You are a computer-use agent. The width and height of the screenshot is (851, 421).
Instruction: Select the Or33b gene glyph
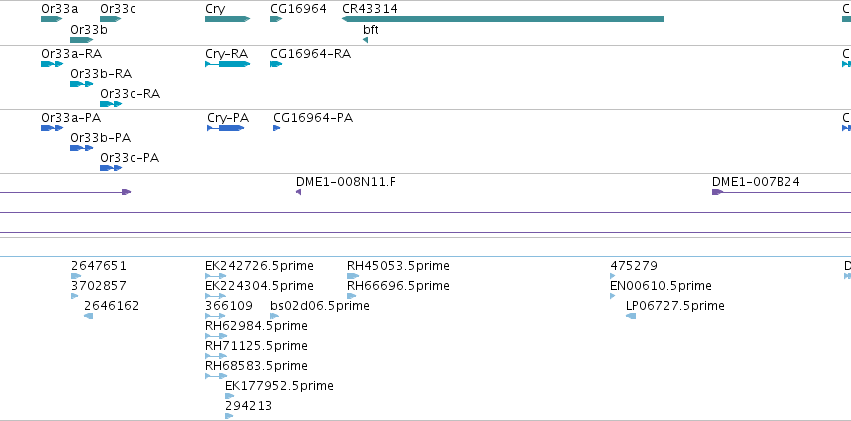tap(82, 40)
